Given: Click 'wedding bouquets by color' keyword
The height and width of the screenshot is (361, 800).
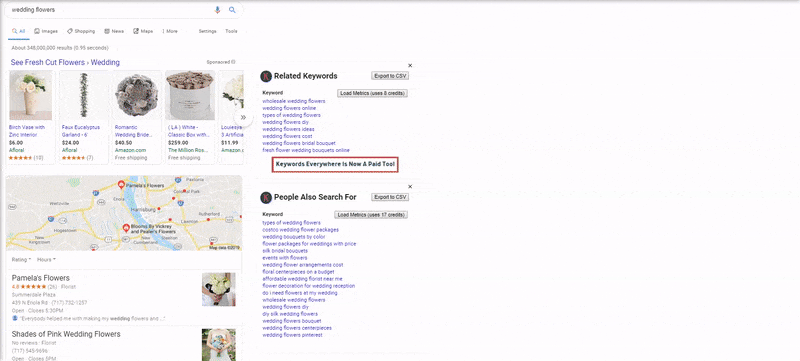Looking at the screenshot, I should [293, 237].
